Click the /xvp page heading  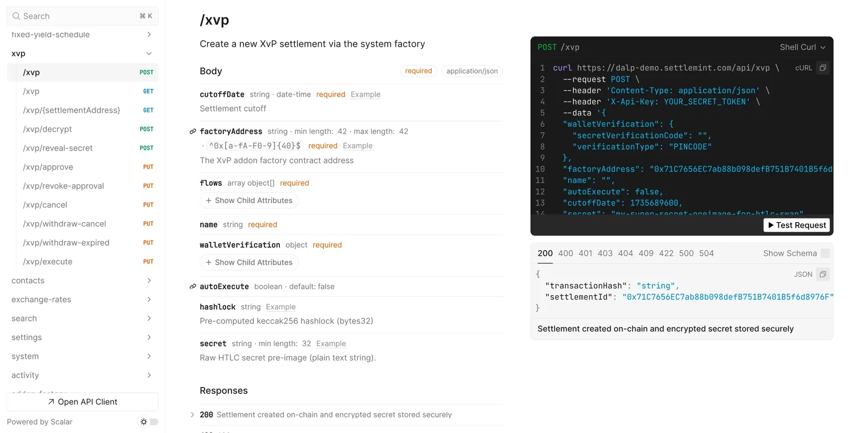[214, 21]
